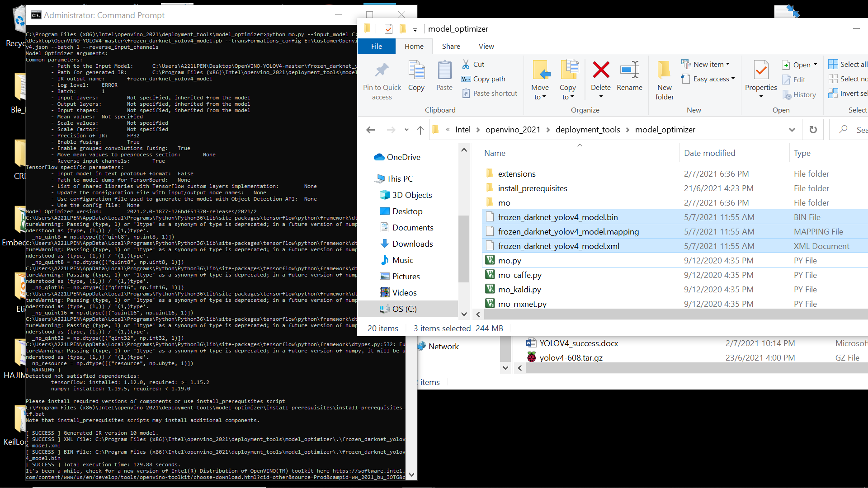
Task: Open Properties for the selection
Action: pos(761,76)
